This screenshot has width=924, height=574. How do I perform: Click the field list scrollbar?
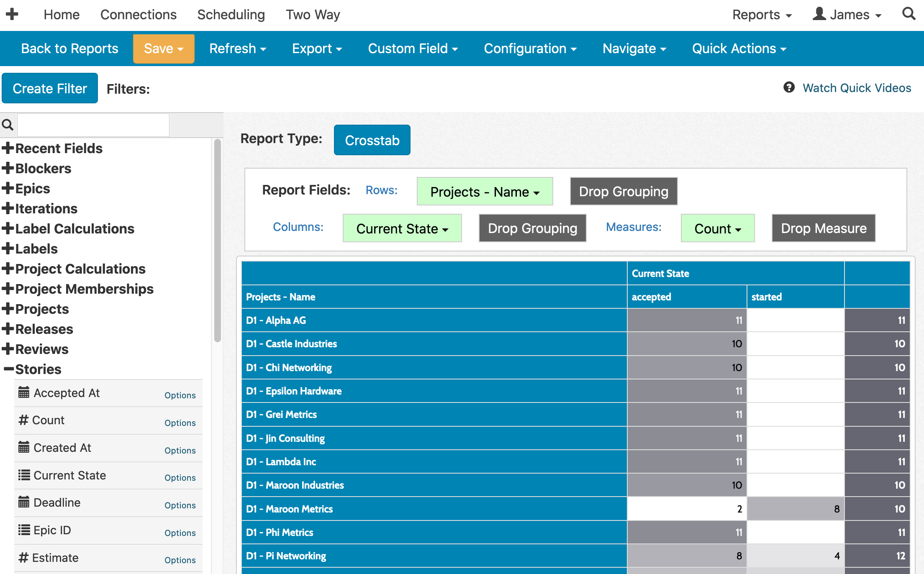(x=217, y=241)
